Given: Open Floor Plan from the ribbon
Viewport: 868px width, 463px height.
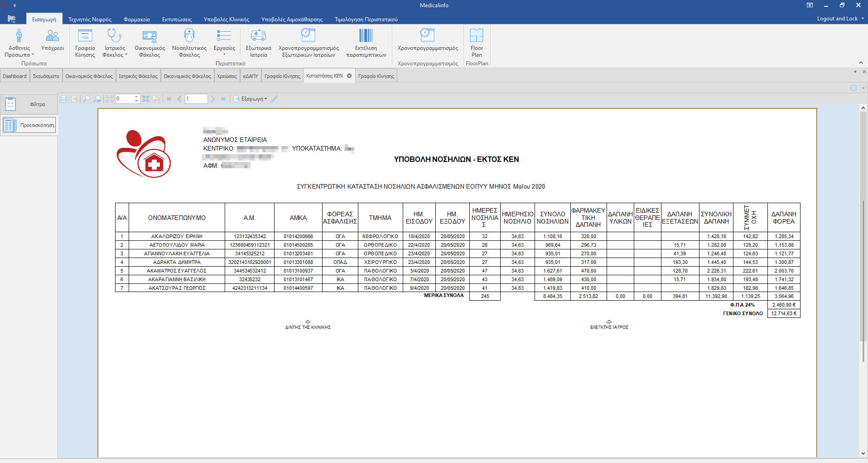Looking at the screenshot, I should coord(477,43).
